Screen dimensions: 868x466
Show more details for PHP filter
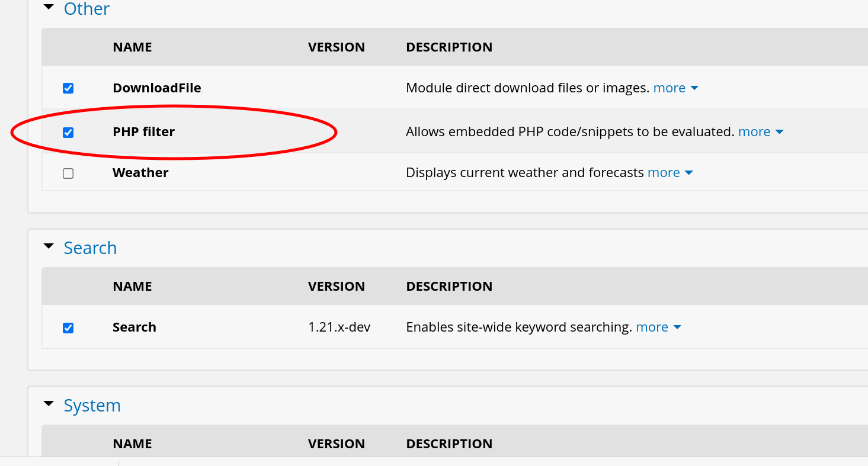coord(754,132)
